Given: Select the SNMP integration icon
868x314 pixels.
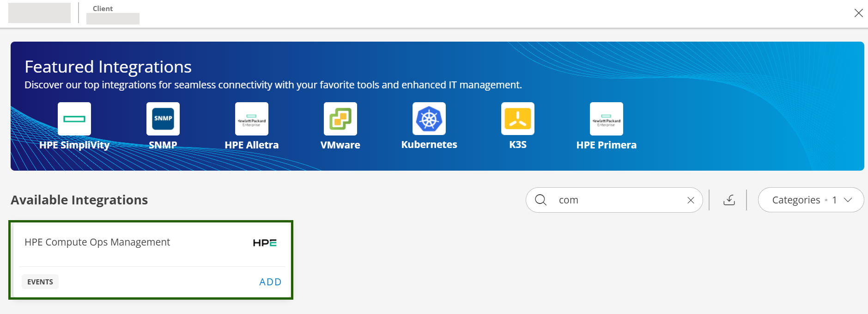Looking at the screenshot, I should coord(163,119).
